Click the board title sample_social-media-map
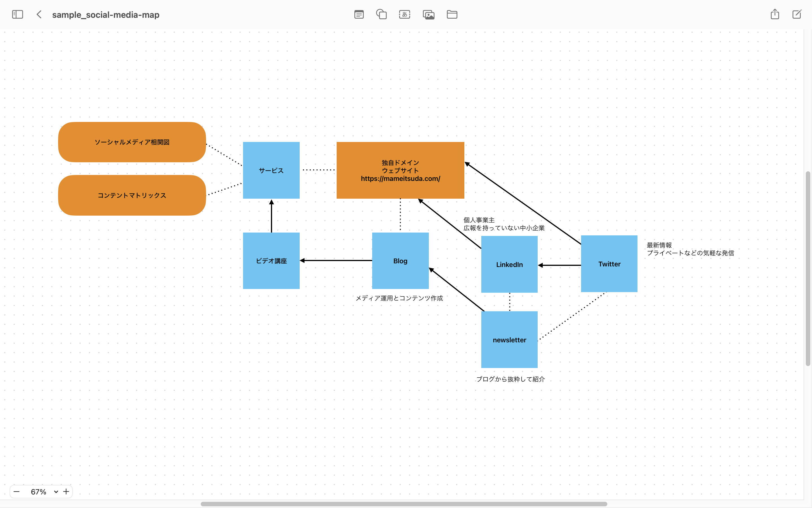The image size is (812, 508). tap(106, 14)
